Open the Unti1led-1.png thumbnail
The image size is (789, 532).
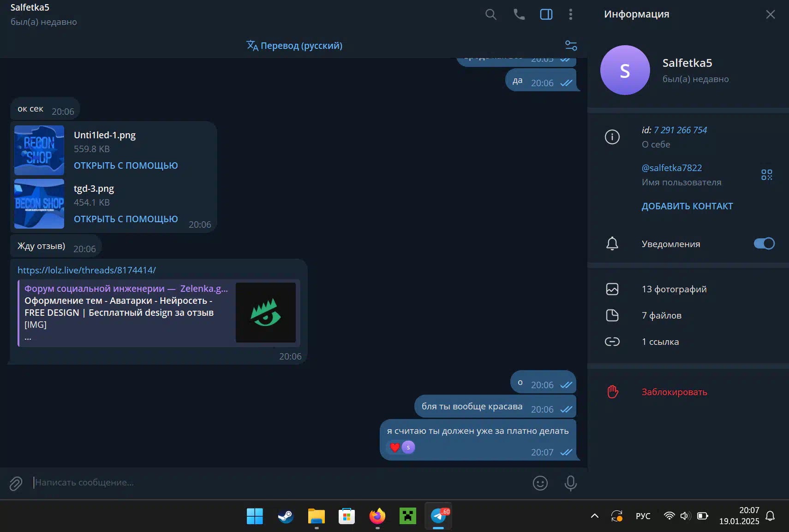click(x=39, y=150)
